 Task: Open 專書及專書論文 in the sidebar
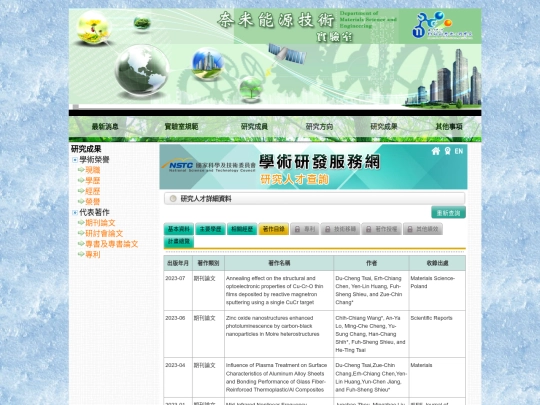112,244
